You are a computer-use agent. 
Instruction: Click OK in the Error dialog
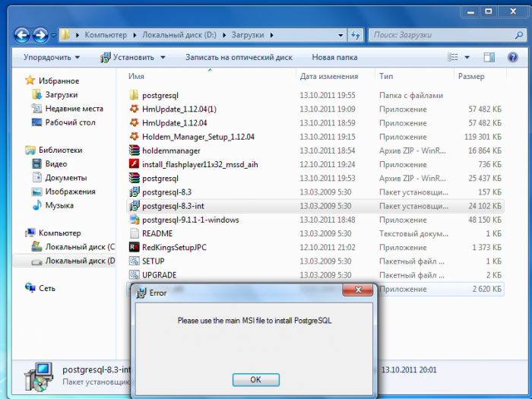(256, 380)
